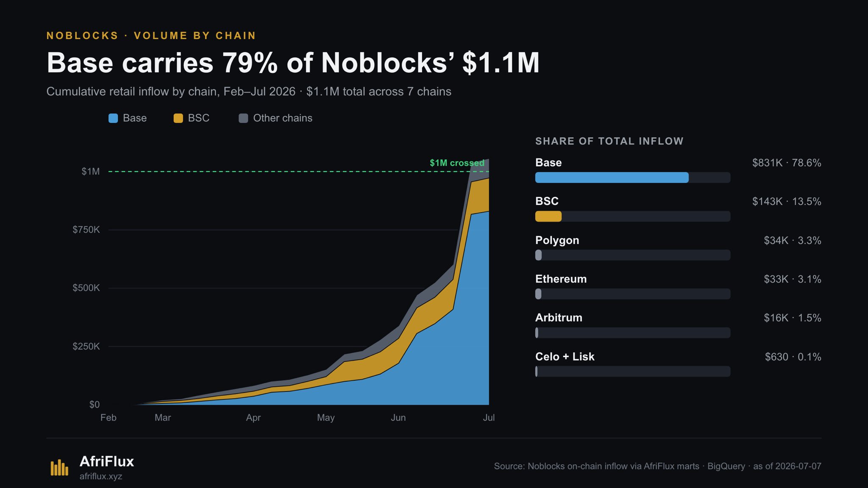Click the source attribution footer text
Screen dimensions: 868x488
(x=658, y=466)
